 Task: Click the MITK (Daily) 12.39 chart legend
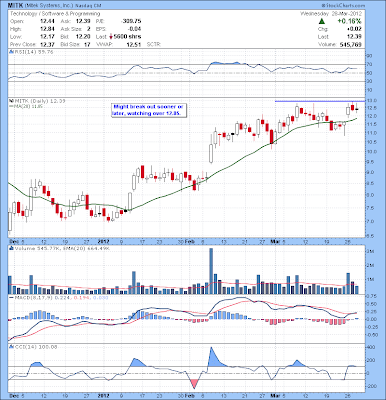39,101
